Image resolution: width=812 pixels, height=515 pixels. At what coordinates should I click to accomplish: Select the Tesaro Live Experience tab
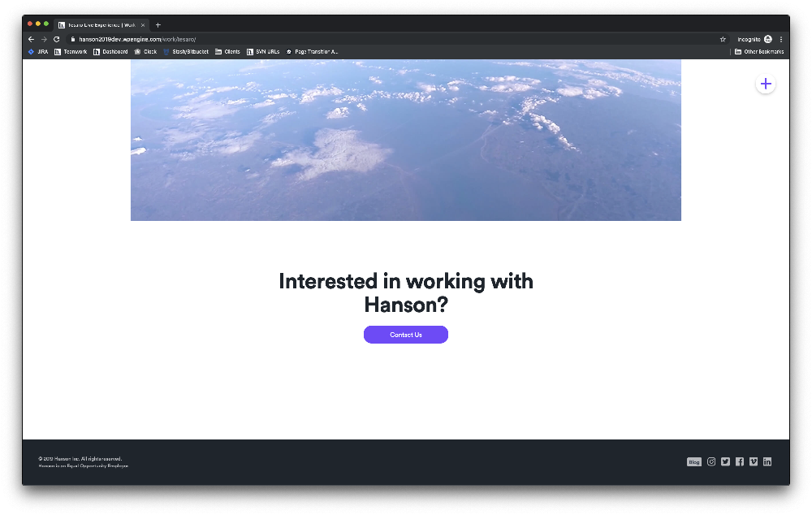tap(101, 25)
